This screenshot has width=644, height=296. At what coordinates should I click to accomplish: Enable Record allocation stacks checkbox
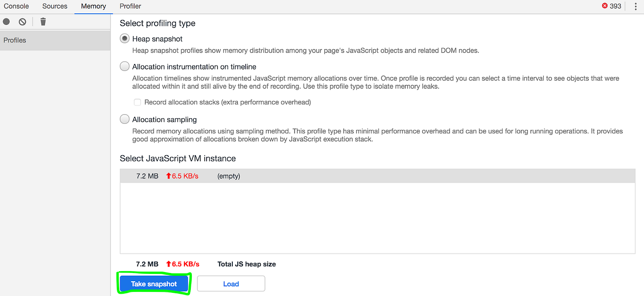click(137, 102)
